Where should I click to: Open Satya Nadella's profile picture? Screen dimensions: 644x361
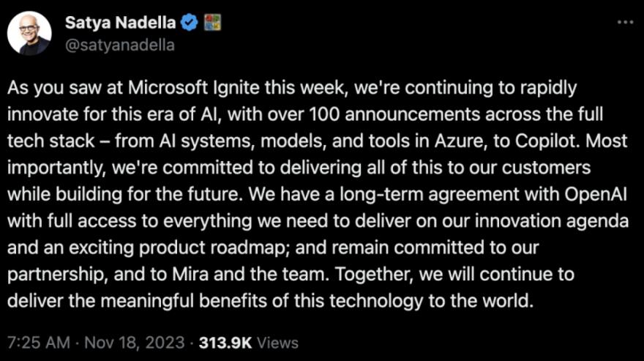coord(29,33)
